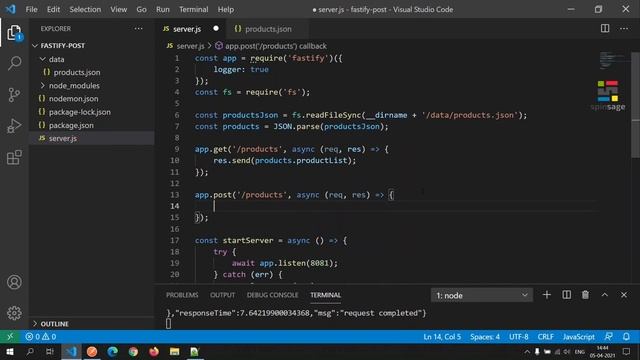Open Task View on the taskbar
The width and height of the screenshot is (640, 360).
(x=50, y=351)
